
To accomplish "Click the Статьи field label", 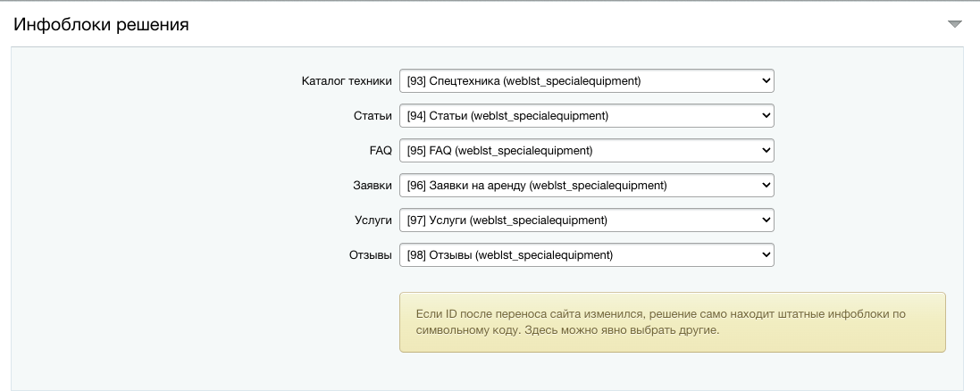I will point(373,115).
